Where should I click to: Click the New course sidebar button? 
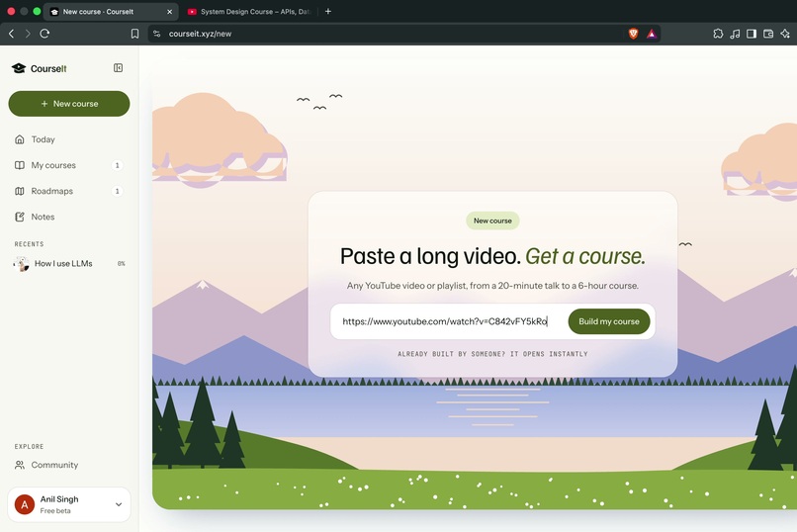(x=69, y=104)
